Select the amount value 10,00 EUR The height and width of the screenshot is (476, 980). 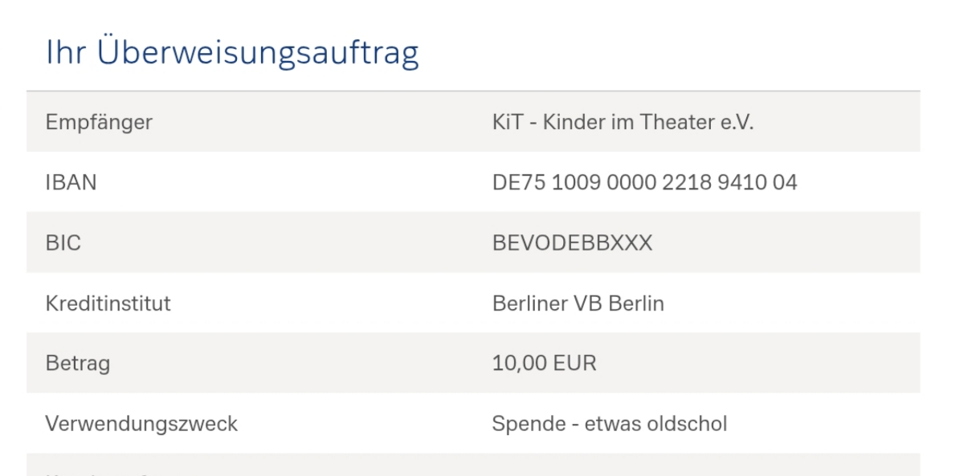coord(544,364)
